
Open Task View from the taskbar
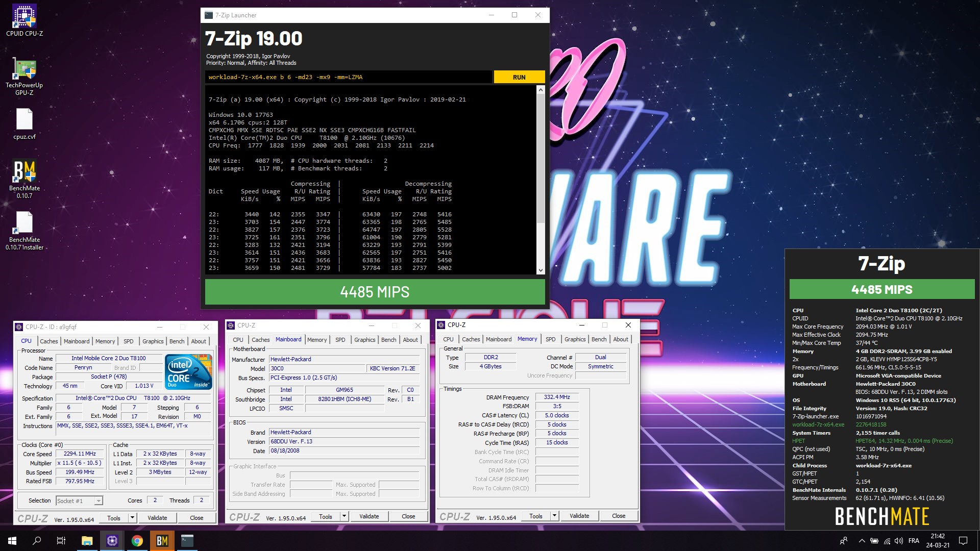[x=61, y=541]
